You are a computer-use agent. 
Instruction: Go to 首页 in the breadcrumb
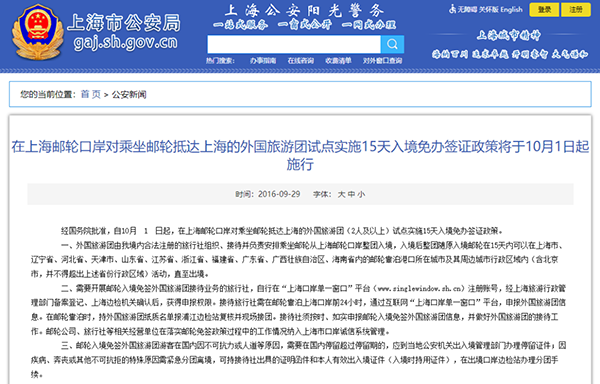(91, 94)
